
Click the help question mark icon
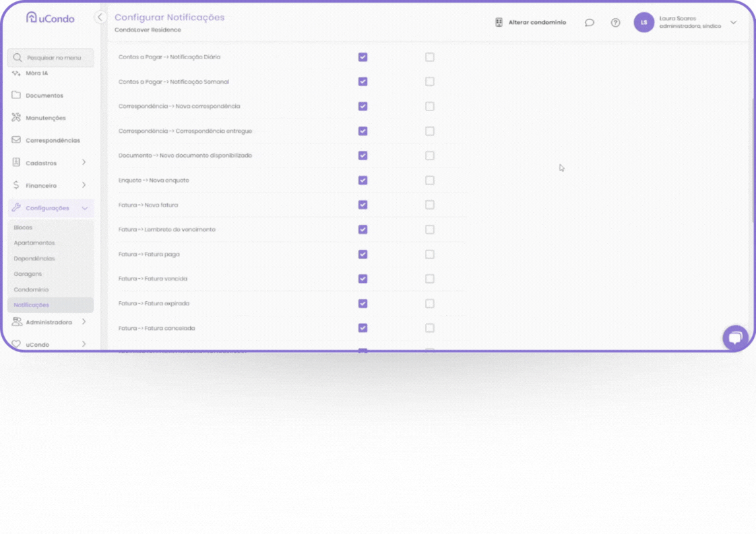pyautogui.click(x=615, y=23)
